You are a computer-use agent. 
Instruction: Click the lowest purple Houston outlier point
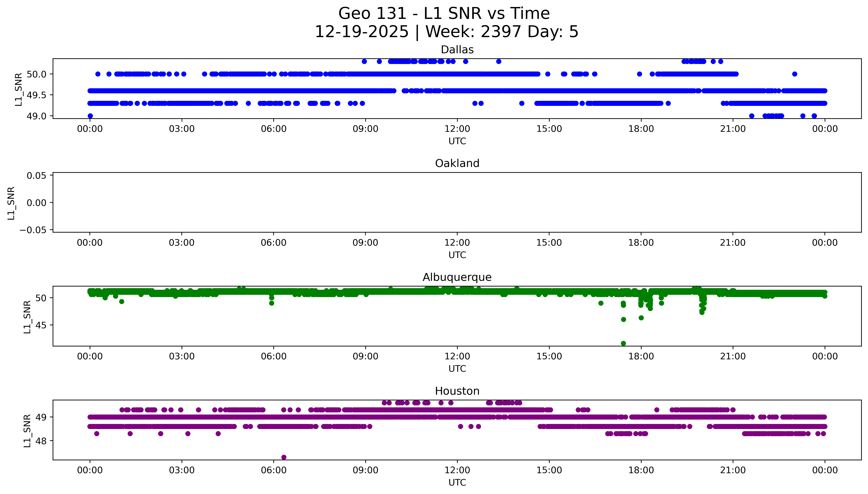point(284,457)
